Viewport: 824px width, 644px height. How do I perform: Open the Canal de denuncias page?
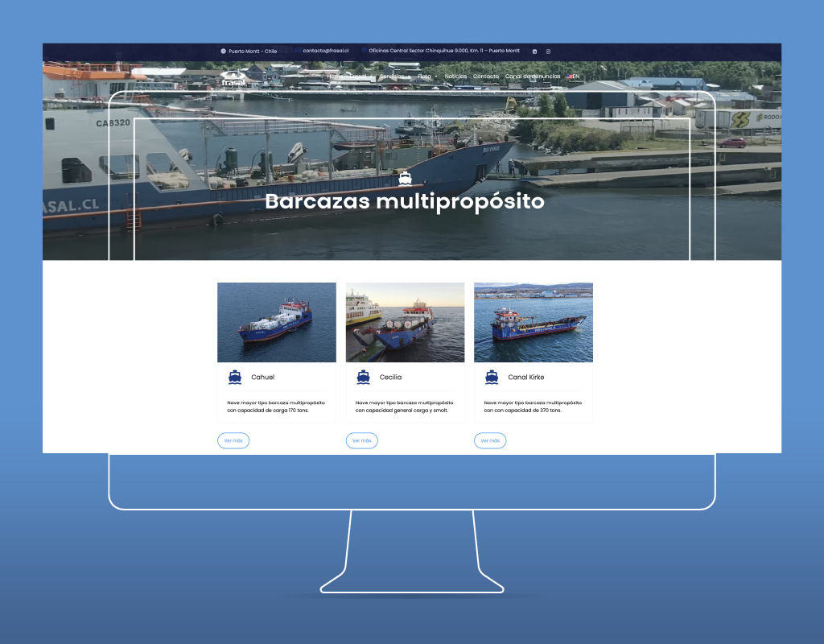(533, 76)
